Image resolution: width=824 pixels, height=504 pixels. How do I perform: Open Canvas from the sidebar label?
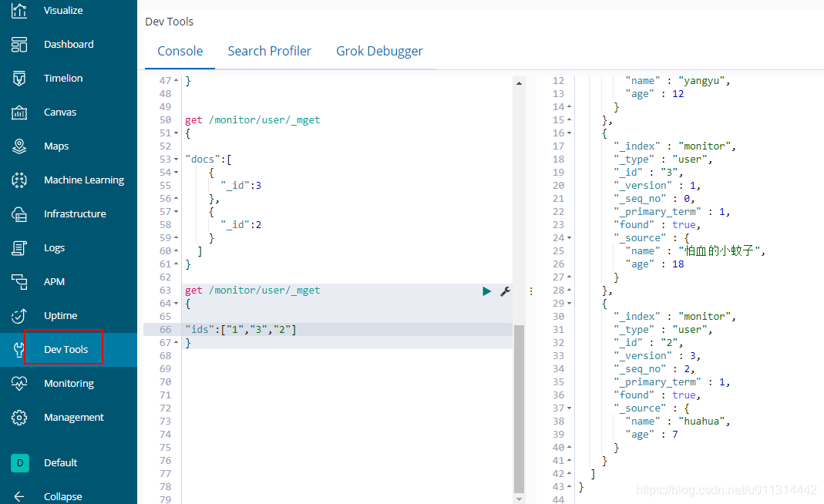[60, 113]
